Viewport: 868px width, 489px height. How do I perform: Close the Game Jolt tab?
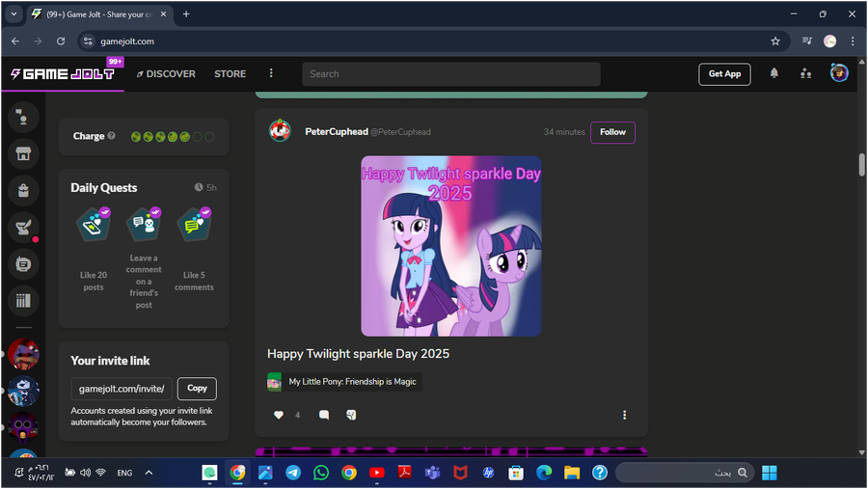163,14
